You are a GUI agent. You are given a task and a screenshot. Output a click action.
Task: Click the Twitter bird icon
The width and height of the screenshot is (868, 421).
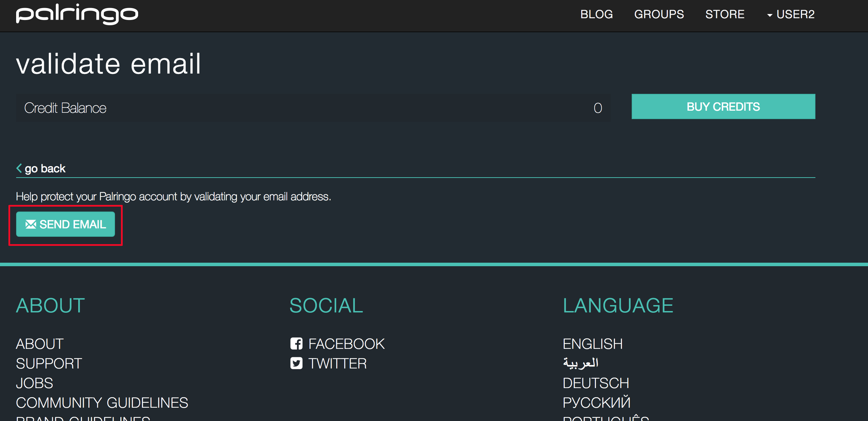coord(296,363)
